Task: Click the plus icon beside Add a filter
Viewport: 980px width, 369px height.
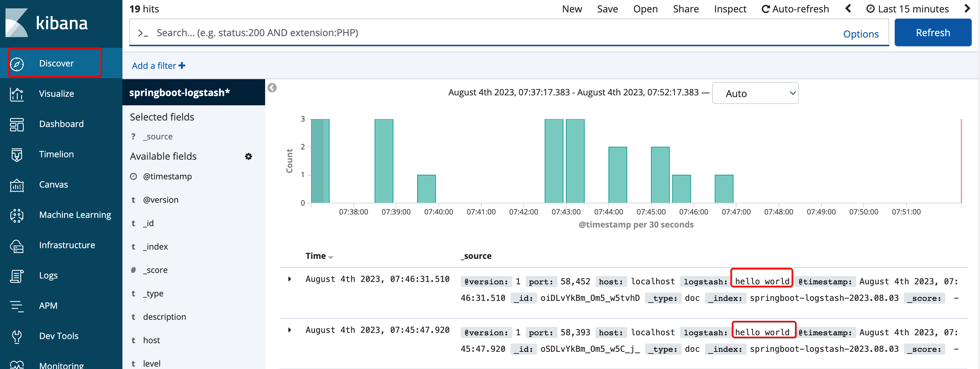Action: (x=182, y=65)
